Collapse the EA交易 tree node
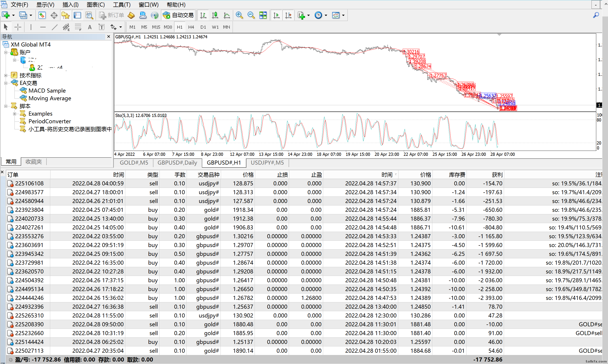The image size is (608, 364). pyautogui.click(x=6, y=83)
